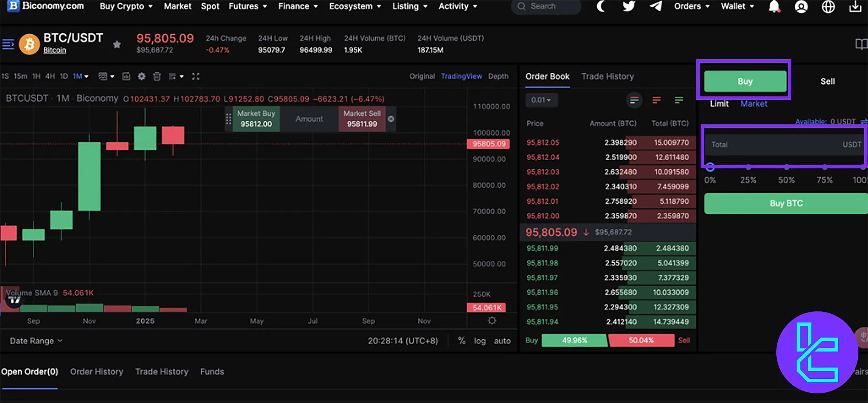Click the TradingView logo on chart
This screenshot has width=868, height=403.
coord(14,300)
